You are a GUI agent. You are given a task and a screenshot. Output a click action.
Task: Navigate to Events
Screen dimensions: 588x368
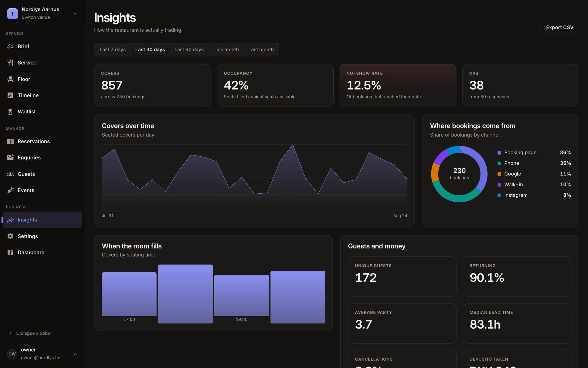click(x=42, y=190)
